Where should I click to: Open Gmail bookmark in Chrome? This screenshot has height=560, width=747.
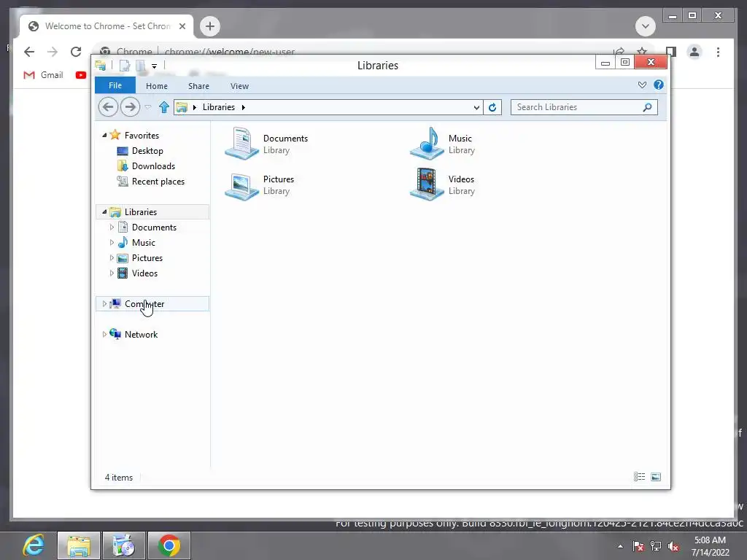pos(43,75)
